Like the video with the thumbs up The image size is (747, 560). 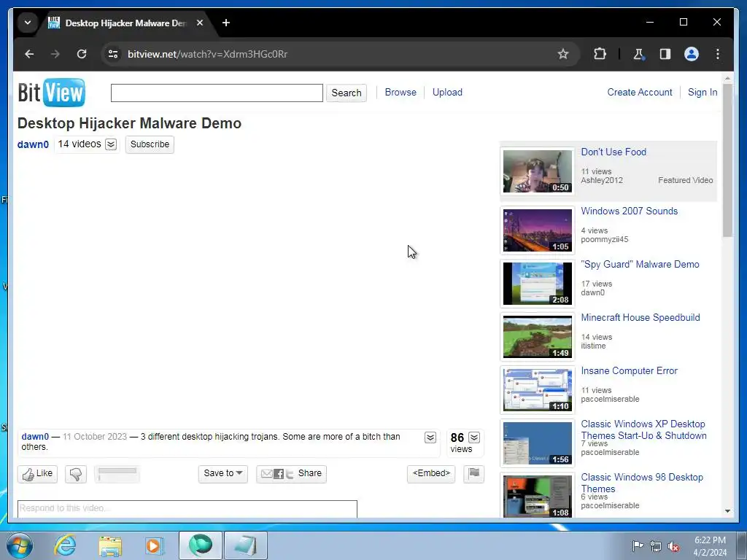(x=38, y=474)
